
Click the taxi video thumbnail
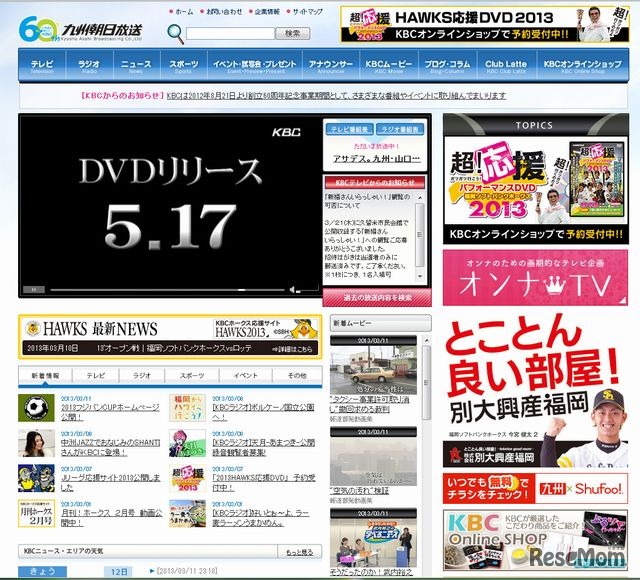tap(373, 370)
